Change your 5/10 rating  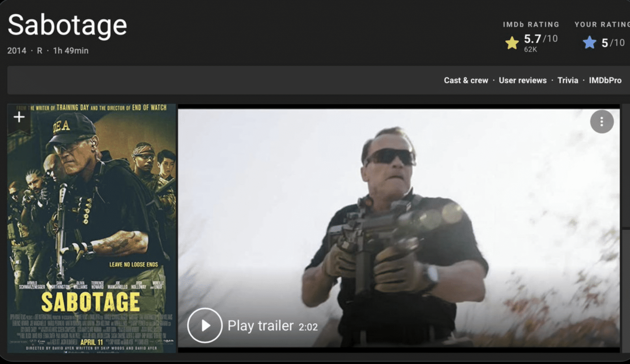click(x=613, y=42)
